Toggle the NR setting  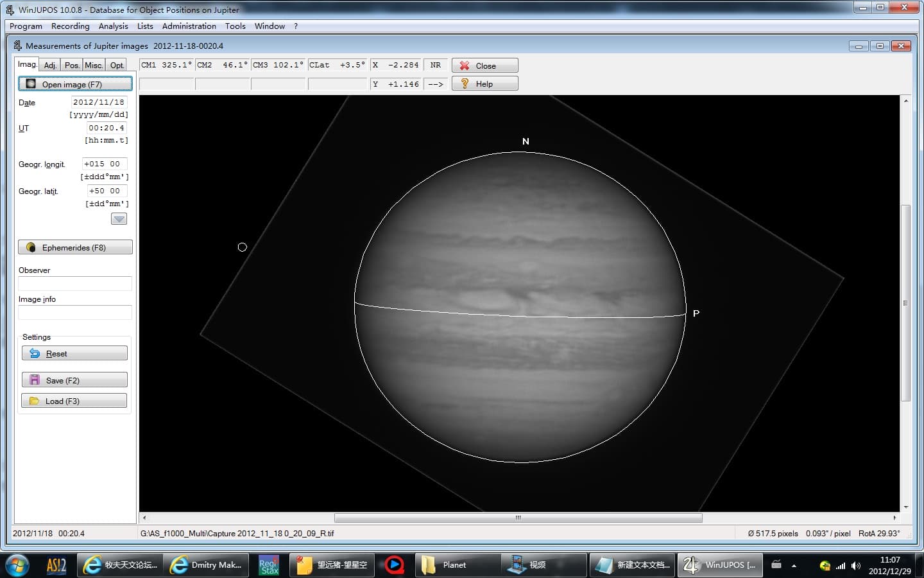coord(436,65)
